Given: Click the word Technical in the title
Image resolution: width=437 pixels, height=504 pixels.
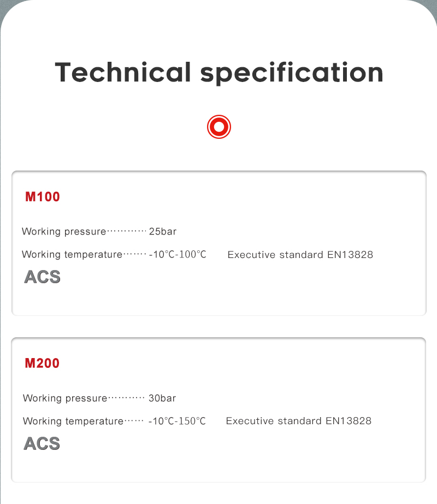Looking at the screenshot, I should tap(123, 72).
